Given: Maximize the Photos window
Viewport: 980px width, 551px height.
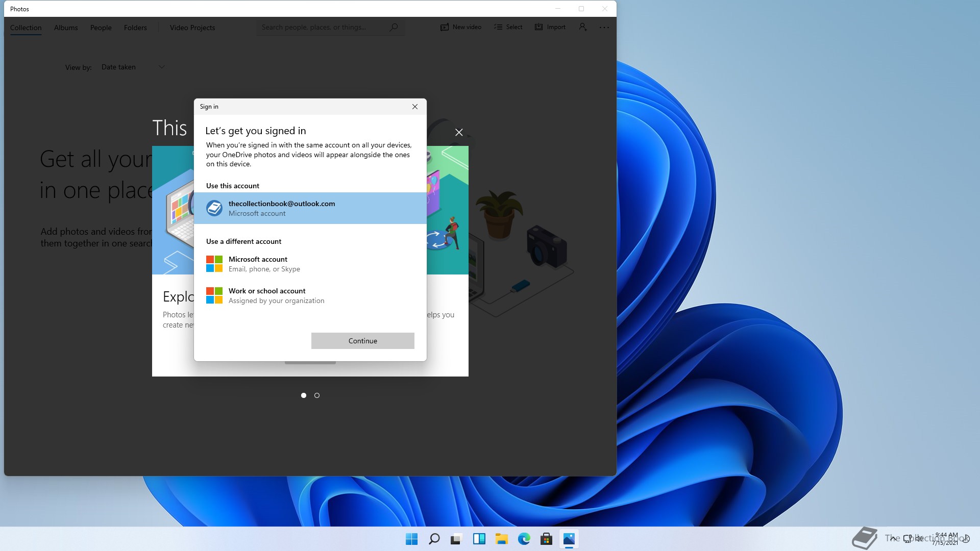Looking at the screenshot, I should coord(581,9).
